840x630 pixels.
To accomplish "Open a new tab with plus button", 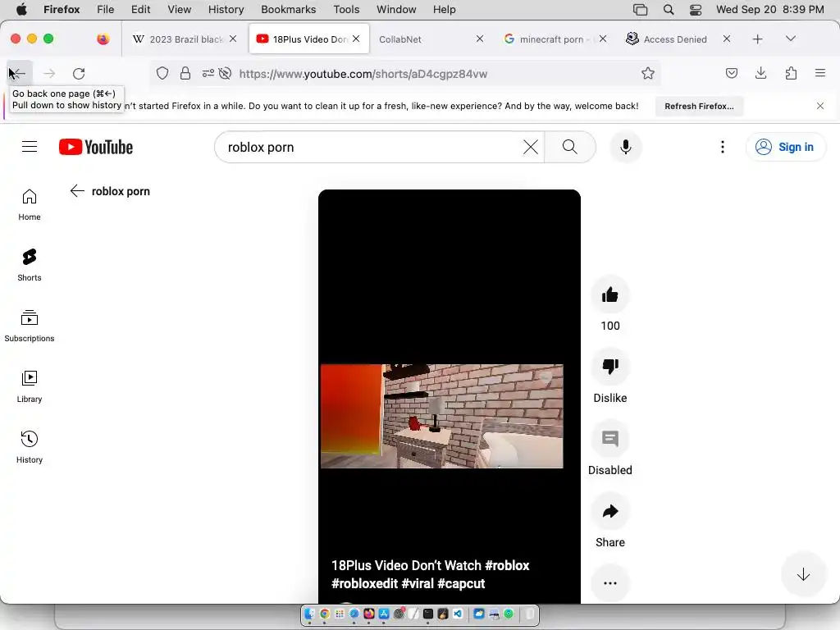I will 757,39.
